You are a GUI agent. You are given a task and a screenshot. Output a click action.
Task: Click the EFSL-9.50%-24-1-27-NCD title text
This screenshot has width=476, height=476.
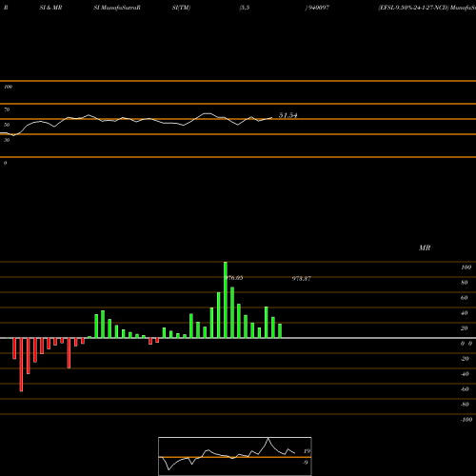413,8
